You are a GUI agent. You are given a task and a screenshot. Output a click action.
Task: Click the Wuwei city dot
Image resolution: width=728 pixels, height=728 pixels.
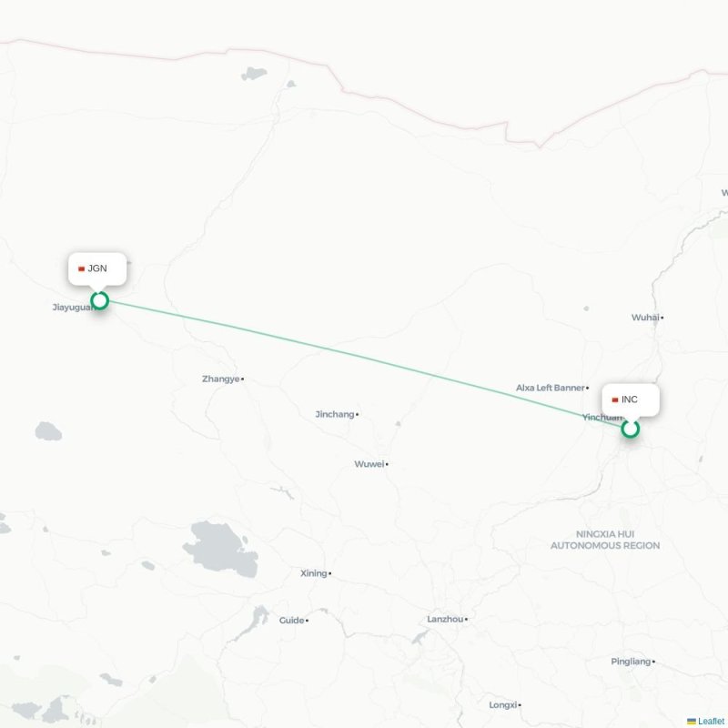coord(387,464)
